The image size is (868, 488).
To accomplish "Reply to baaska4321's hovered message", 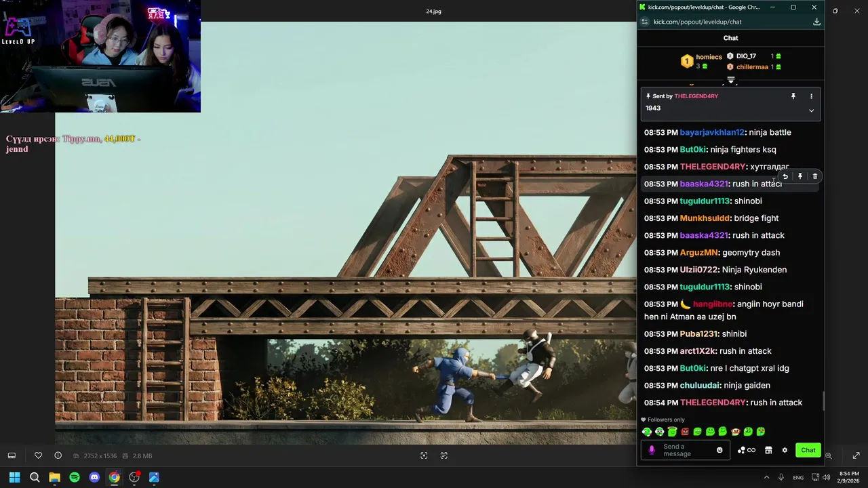I will click(785, 176).
